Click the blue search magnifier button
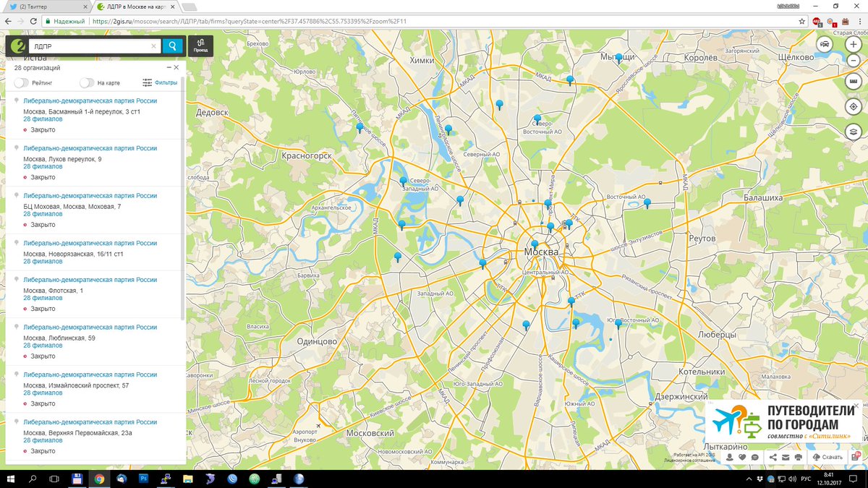868x488 pixels. pyautogui.click(x=172, y=46)
